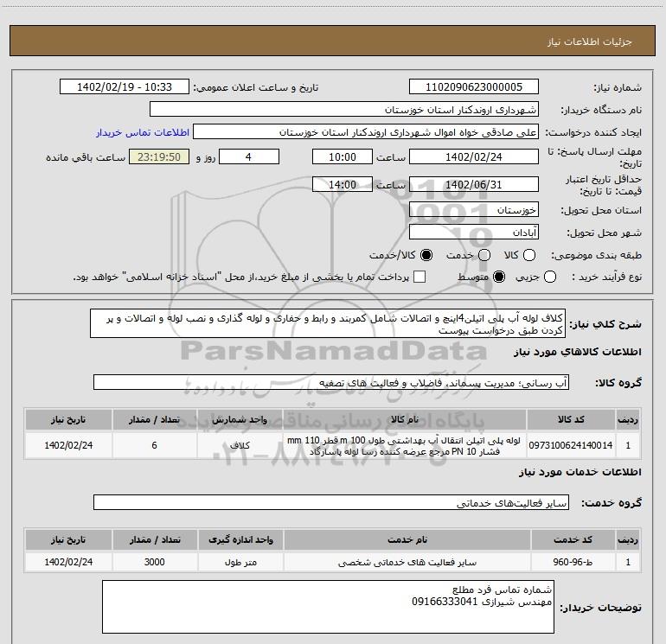
Task: Click the کد خدمت column header
Action: (573, 539)
